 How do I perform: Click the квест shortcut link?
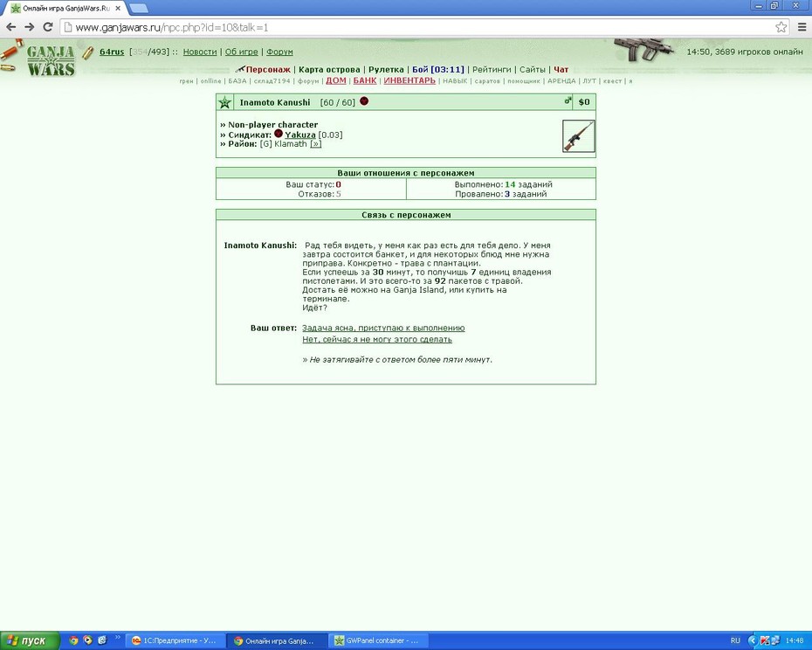(612, 81)
